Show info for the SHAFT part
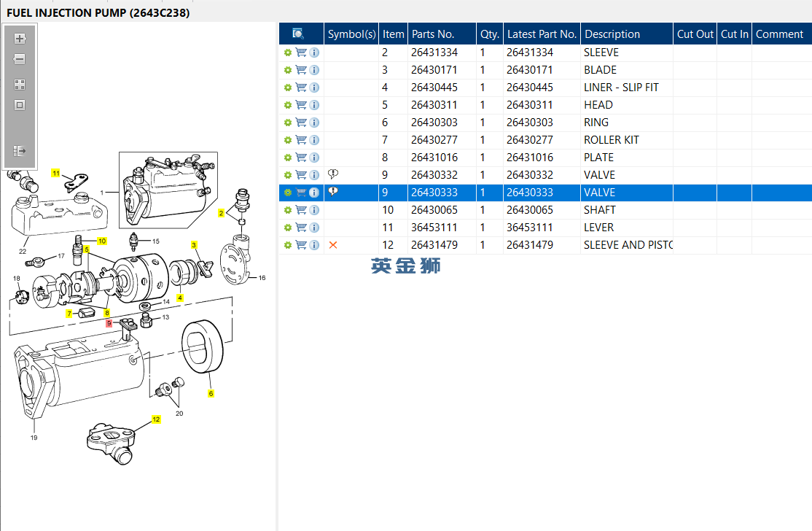This screenshot has height=531, width=812. point(314,210)
